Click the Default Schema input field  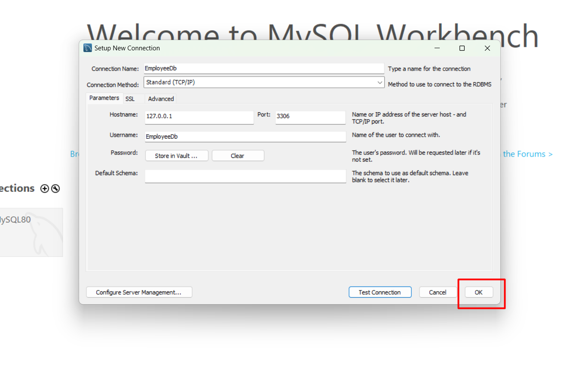245,176
